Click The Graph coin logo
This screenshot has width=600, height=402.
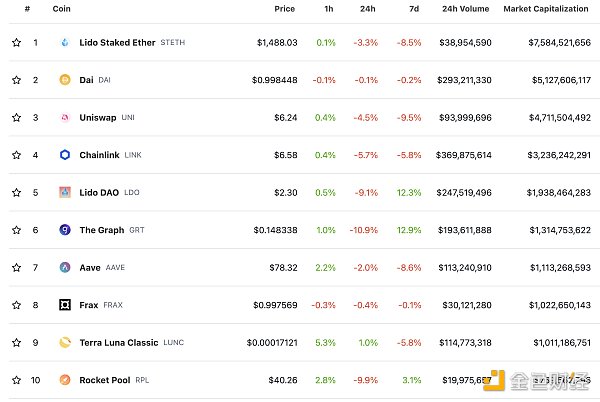(x=65, y=230)
